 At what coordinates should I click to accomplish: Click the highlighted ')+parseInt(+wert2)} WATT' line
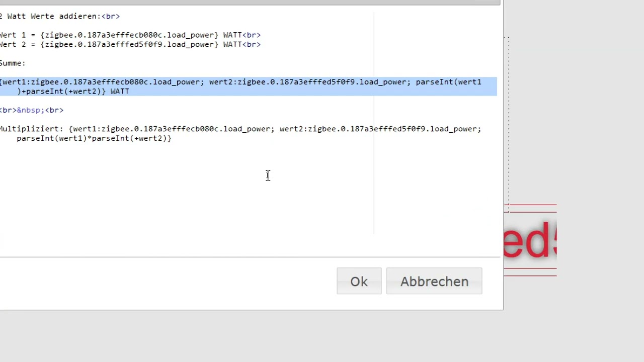tap(73, 92)
